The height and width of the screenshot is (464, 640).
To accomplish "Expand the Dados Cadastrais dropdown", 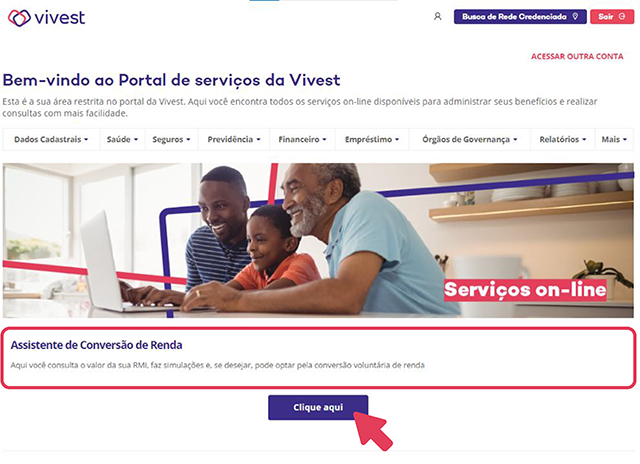I will point(51,140).
